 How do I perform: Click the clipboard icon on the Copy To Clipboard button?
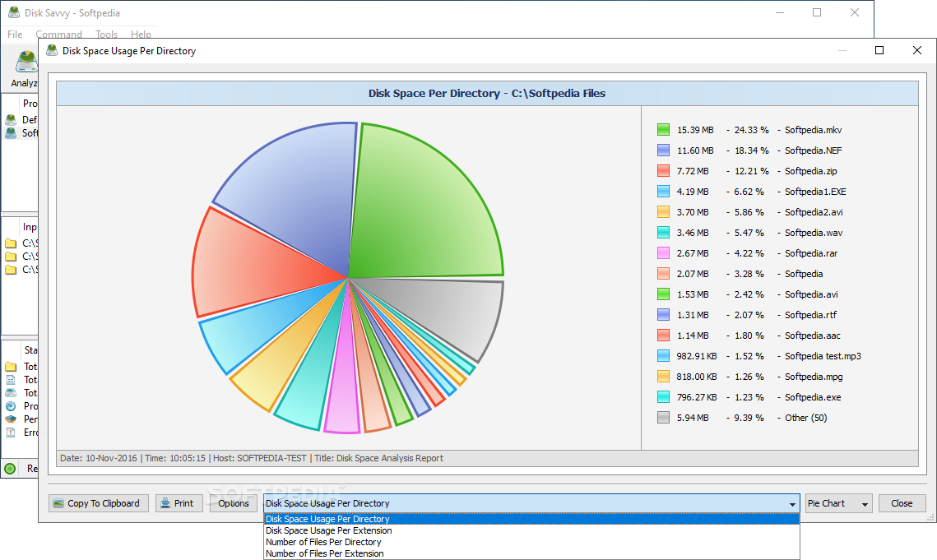[x=58, y=503]
